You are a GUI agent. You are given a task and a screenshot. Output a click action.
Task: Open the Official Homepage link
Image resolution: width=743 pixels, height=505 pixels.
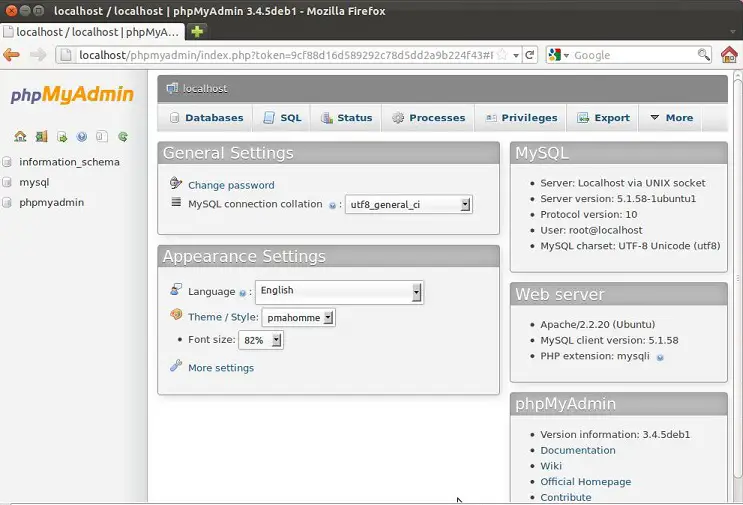[586, 481]
